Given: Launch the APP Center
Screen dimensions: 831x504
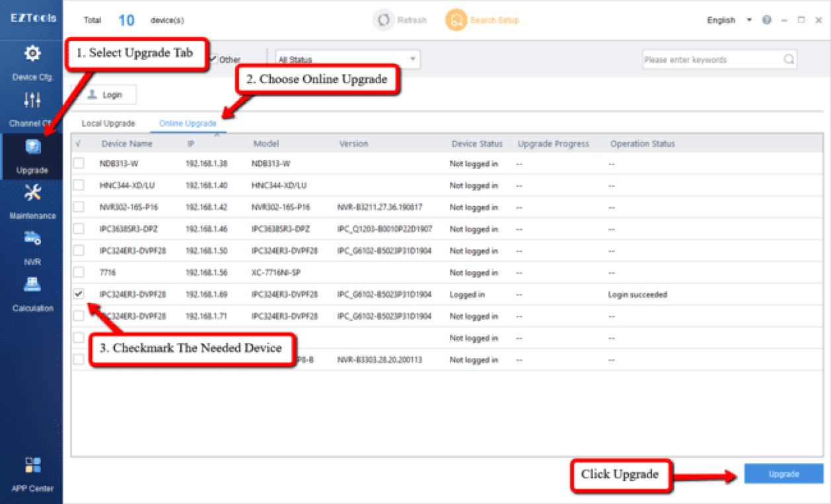Looking at the screenshot, I should click(x=32, y=473).
